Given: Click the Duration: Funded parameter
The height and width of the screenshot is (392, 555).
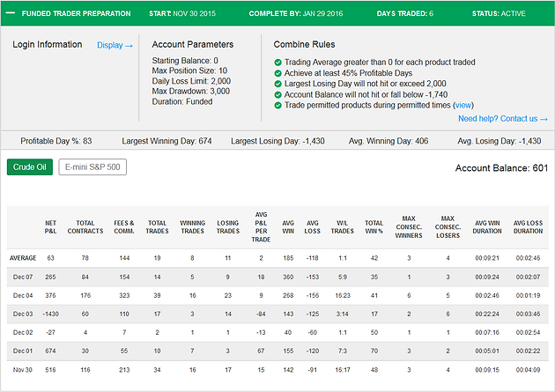Looking at the screenshot, I should 182,102.
